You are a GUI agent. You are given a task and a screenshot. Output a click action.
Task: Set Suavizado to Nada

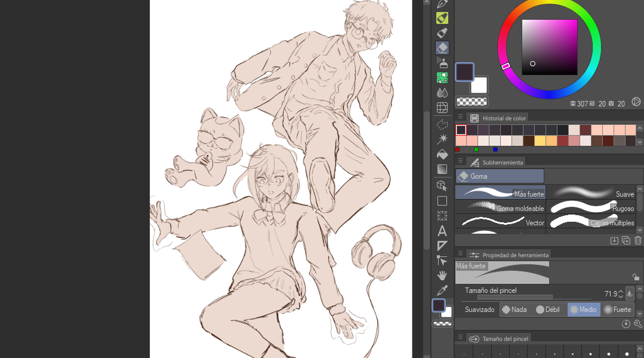point(514,310)
